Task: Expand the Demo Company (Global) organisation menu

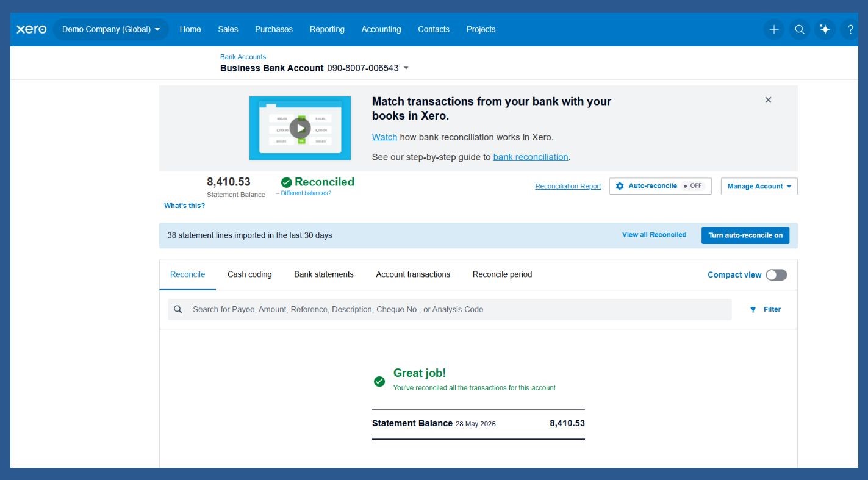Action: (x=111, y=29)
